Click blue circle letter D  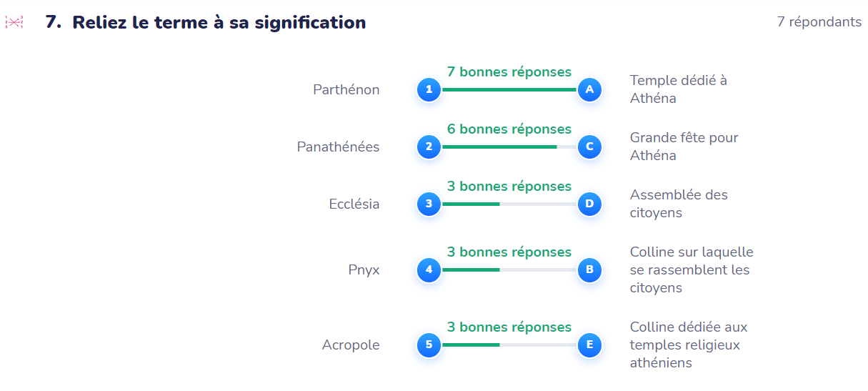(589, 204)
